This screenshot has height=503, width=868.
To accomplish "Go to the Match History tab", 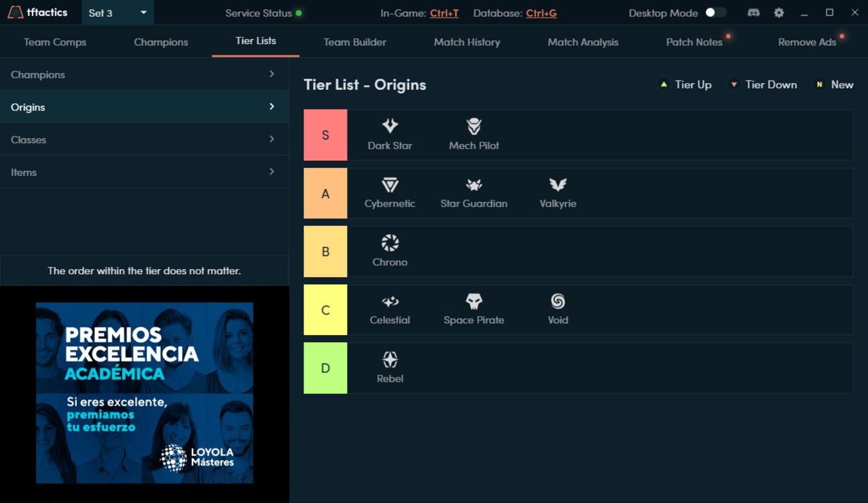I will pyautogui.click(x=467, y=42).
